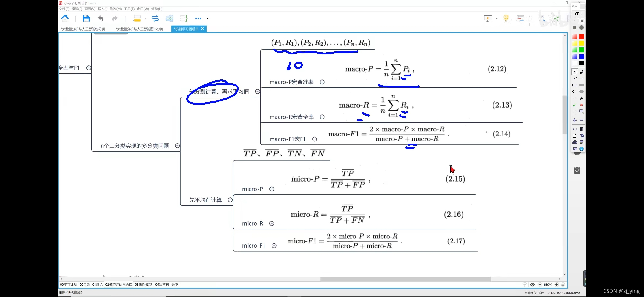Collapse the n个二分类实现的多分类问题 branch
Screen dimensions: 644x297
[178, 146]
